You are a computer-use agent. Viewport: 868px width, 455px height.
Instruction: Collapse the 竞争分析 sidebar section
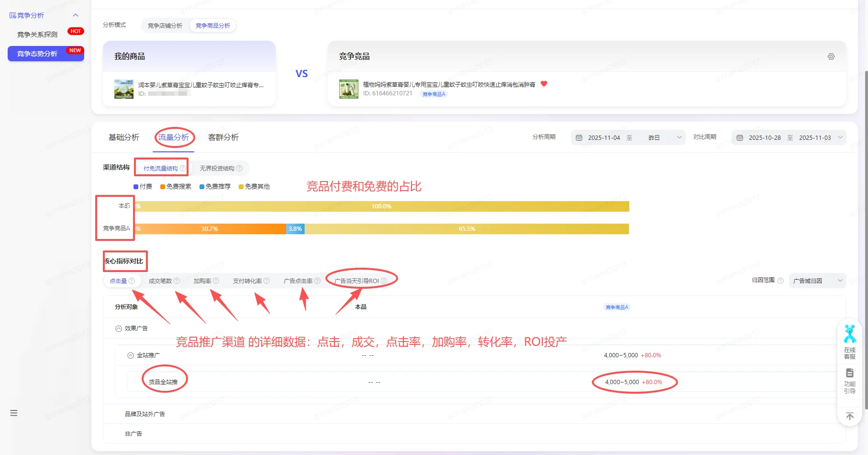[75, 15]
